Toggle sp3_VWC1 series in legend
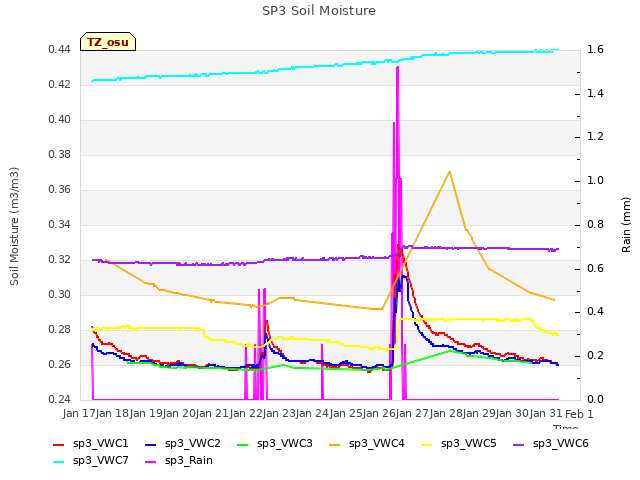Image resolution: width=640 pixels, height=480 pixels. (91, 444)
